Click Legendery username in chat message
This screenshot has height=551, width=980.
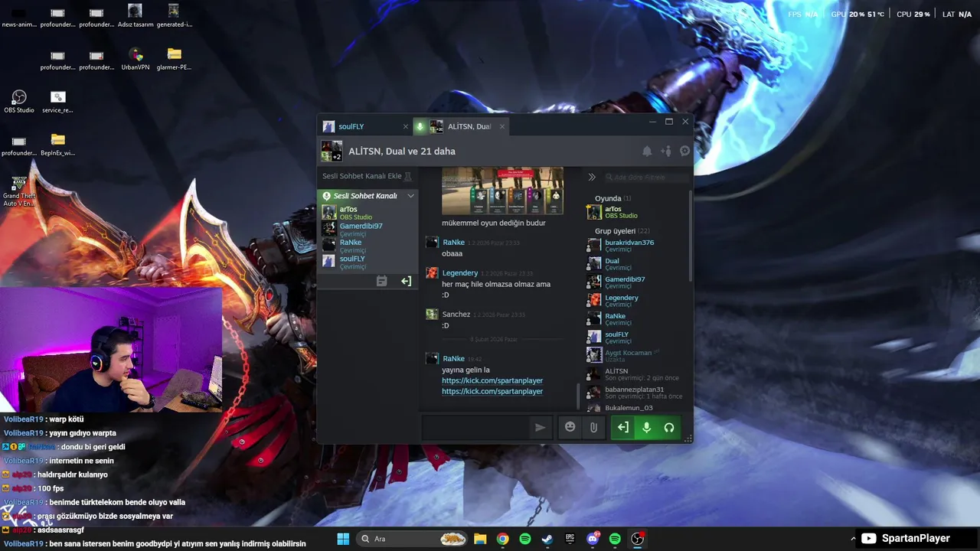pos(460,273)
